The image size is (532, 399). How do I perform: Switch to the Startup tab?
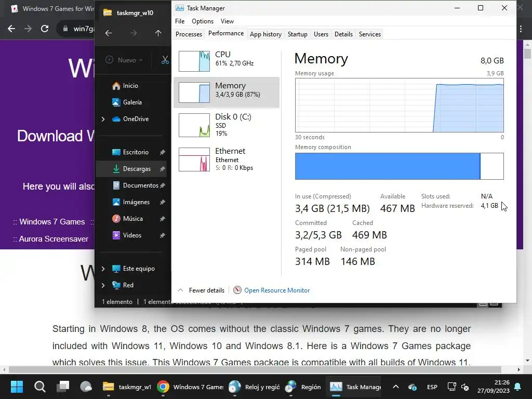pyautogui.click(x=298, y=34)
